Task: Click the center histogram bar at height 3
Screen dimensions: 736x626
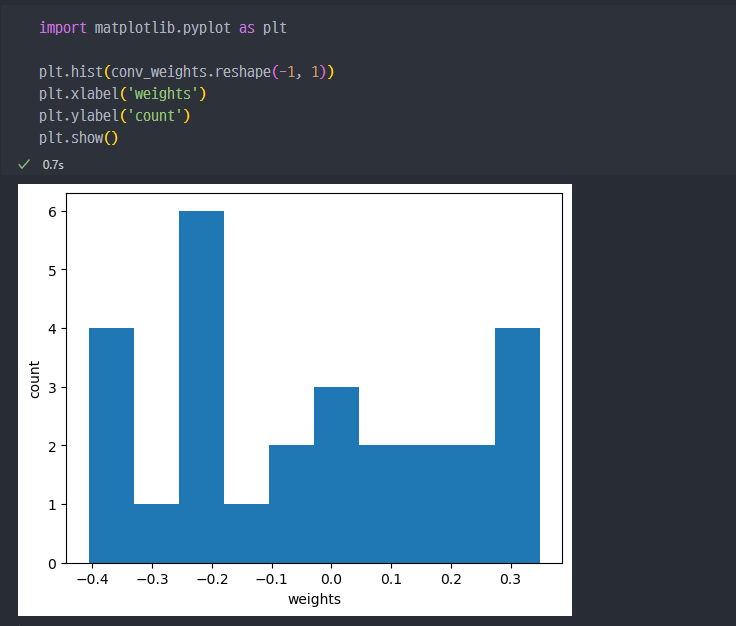Action: click(337, 475)
